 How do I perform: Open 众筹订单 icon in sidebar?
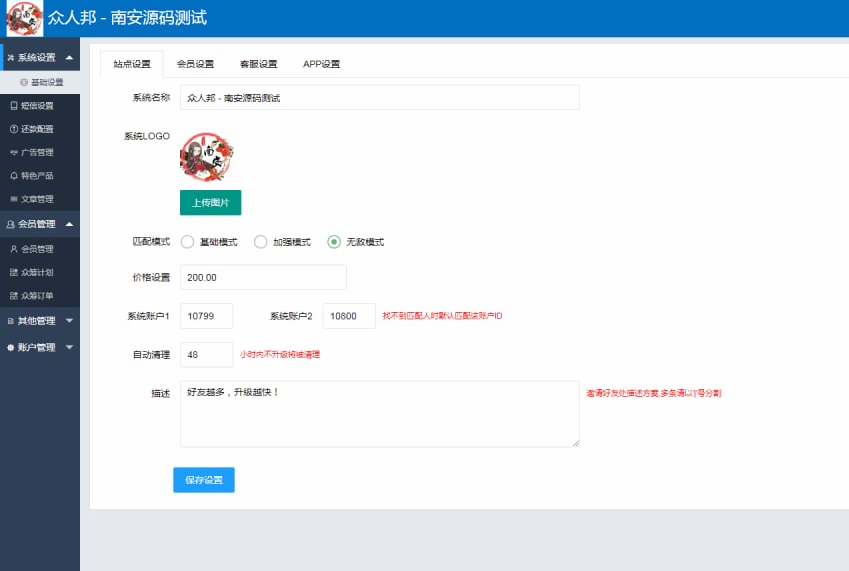pyautogui.click(x=14, y=296)
